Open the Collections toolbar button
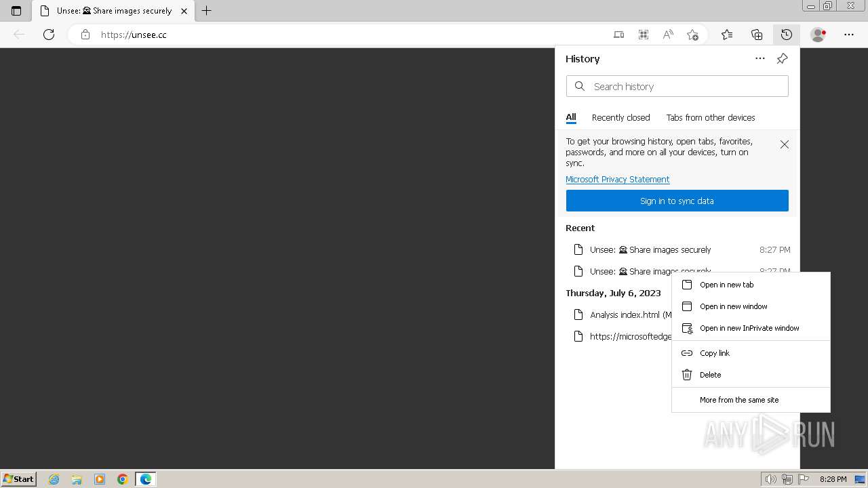This screenshot has width=868, height=488. pyautogui.click(x=757, y=35)
